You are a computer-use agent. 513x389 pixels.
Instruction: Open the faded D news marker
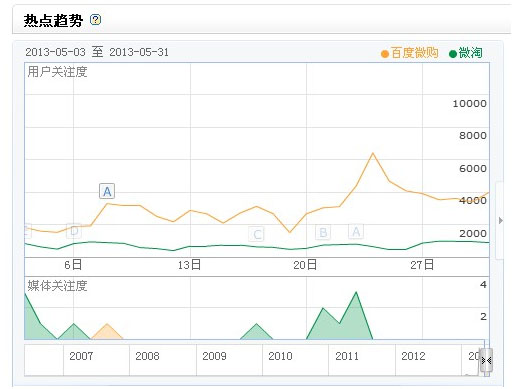74,231
